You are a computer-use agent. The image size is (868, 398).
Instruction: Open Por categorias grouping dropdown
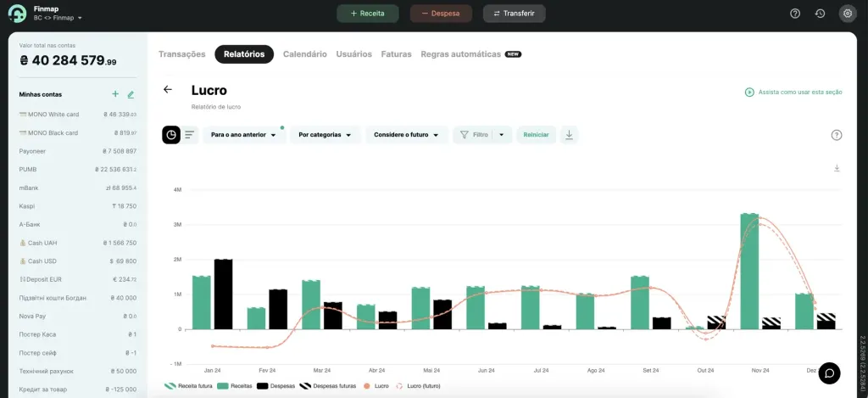pos(325,135)
